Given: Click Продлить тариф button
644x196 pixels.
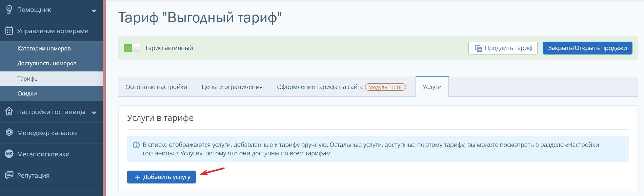Looking at the screenshot, I should [x=503, y=48].
